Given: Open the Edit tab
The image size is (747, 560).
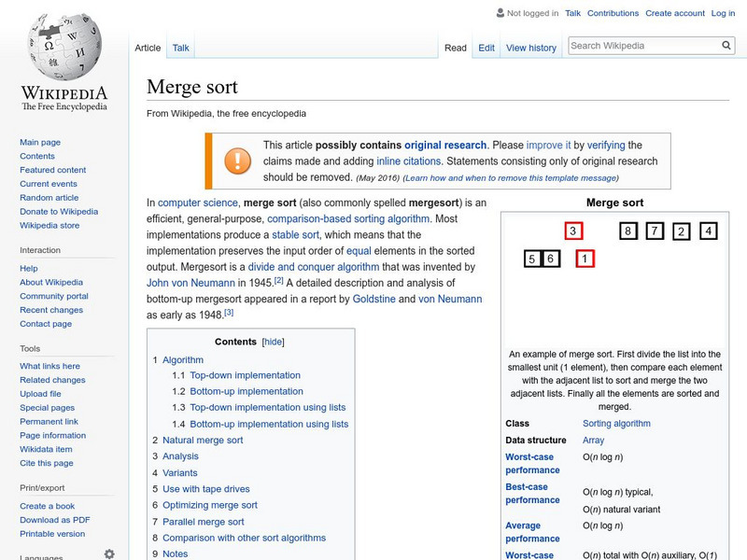Looking at the screenshot, I should [x=486, y=48].
